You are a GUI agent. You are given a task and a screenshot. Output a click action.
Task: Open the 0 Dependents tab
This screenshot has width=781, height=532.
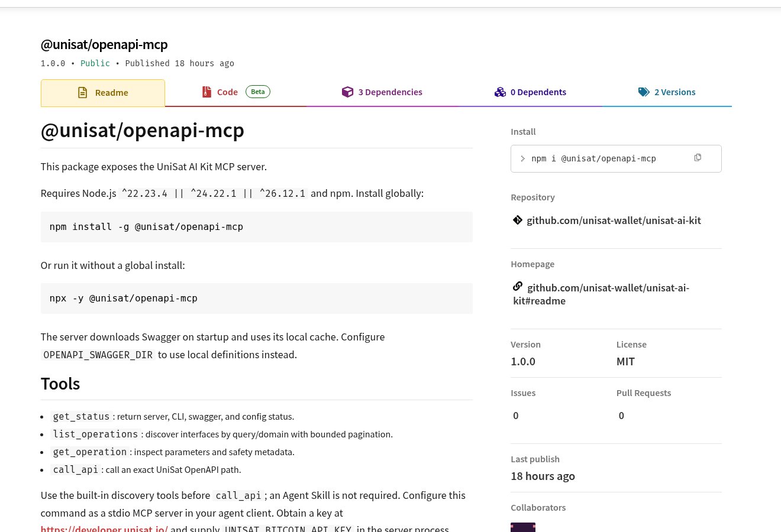coord(530,92)
